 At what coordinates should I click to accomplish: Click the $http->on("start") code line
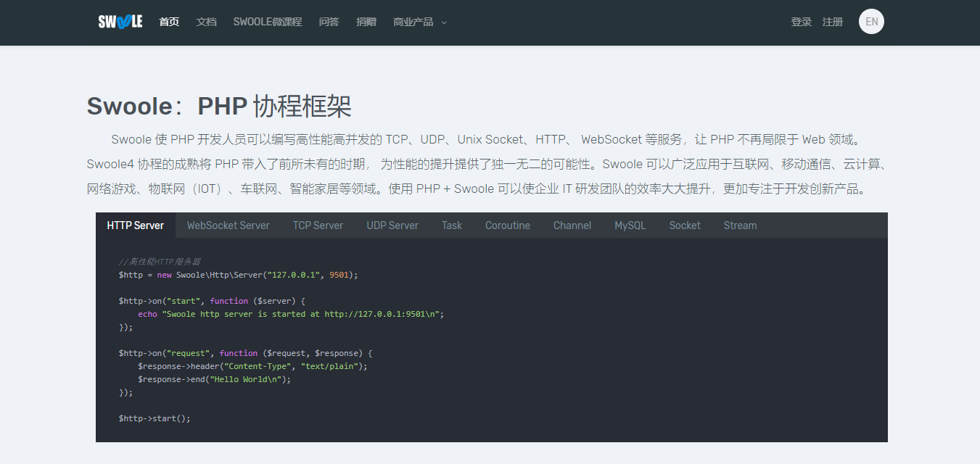(x=213, y=301)
